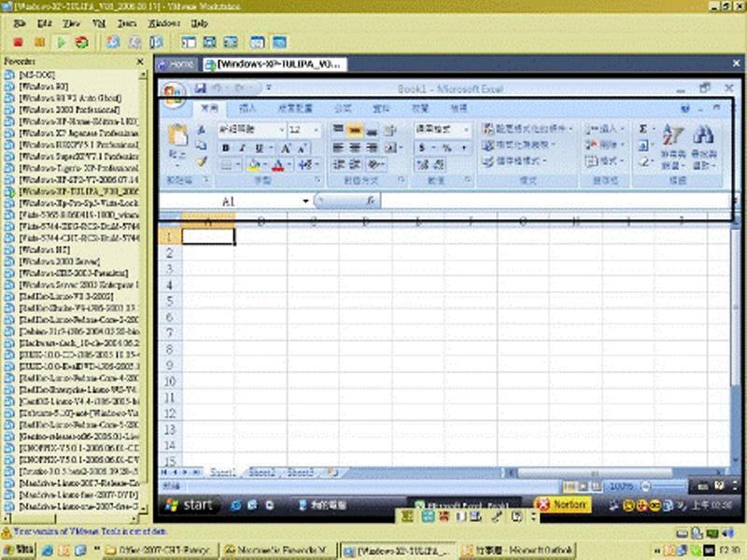Click the VMware reset button
The height and width of the screenshot is (560, 747).
click(x=82, y=42)
